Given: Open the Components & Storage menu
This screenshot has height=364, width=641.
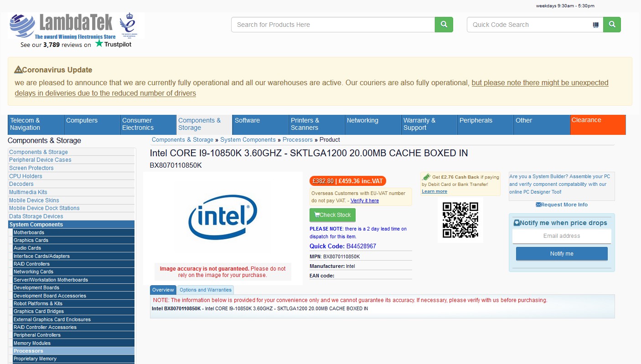Looking at the screenshot, I should click(204, 124).
